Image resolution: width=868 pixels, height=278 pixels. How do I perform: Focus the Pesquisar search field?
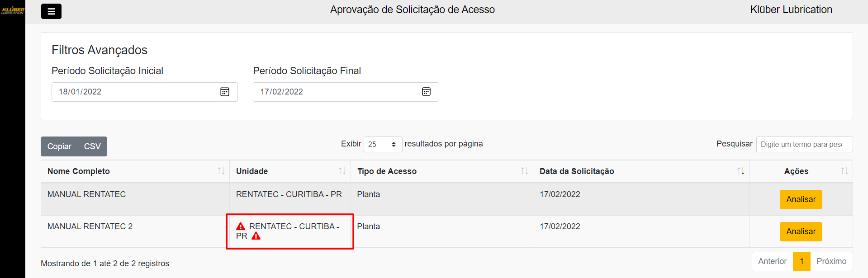pyautogui.click(x=804, y=144)
